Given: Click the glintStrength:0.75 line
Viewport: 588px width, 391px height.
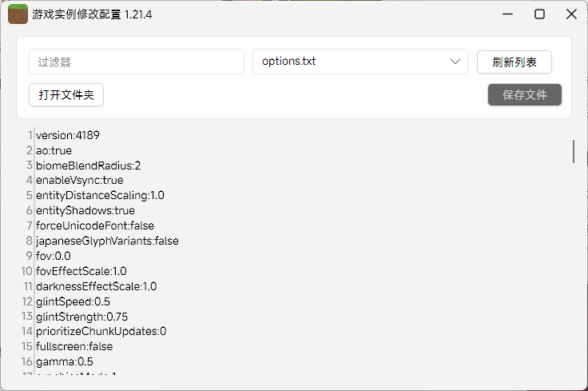Looking at the screenshot, I should (x=81, y=317).
